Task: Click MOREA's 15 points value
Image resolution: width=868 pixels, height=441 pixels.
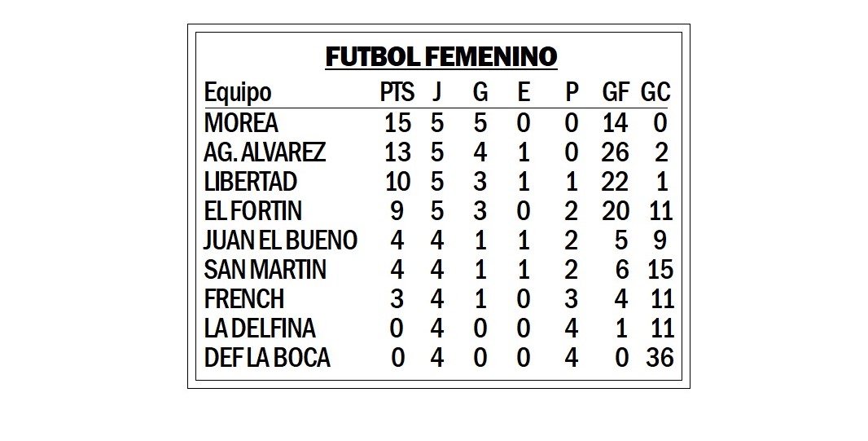Action: 397,122
